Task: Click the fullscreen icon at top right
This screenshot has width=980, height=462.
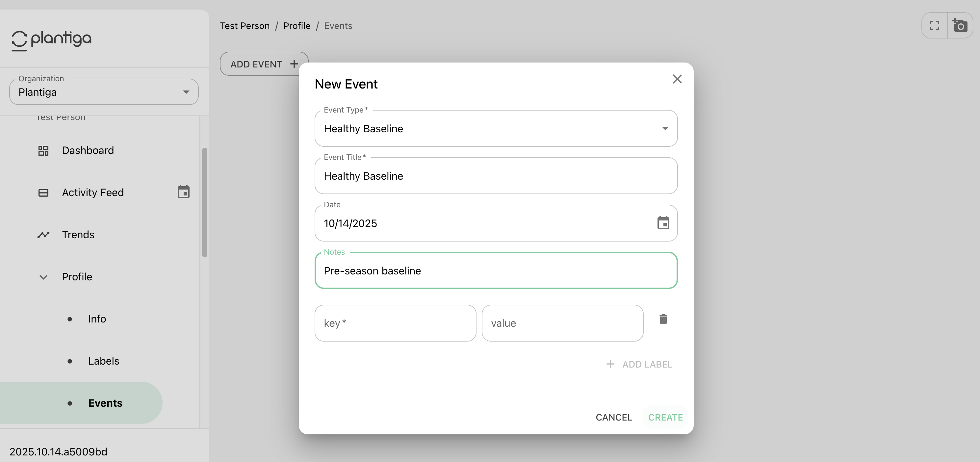Action: click(x=934, y=25)
